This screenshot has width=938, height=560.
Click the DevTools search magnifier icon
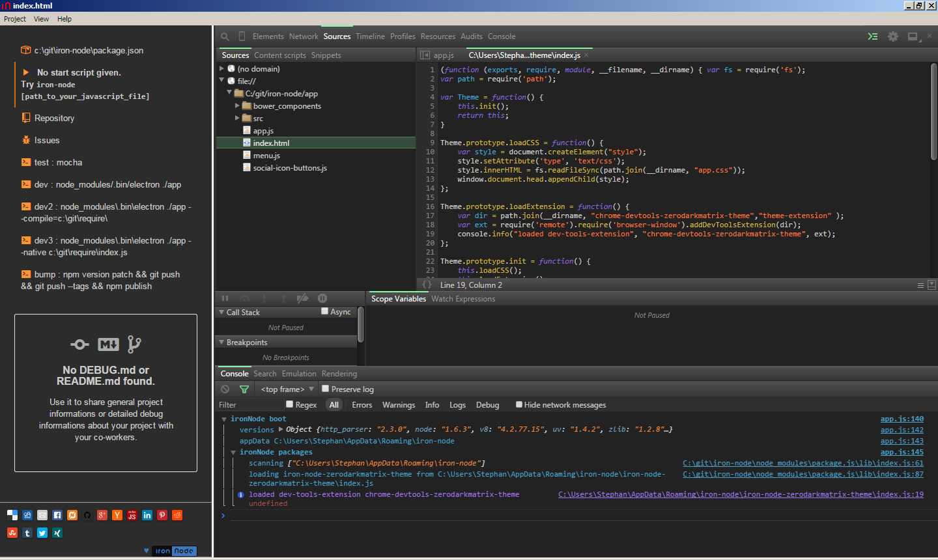coord(225,37)
